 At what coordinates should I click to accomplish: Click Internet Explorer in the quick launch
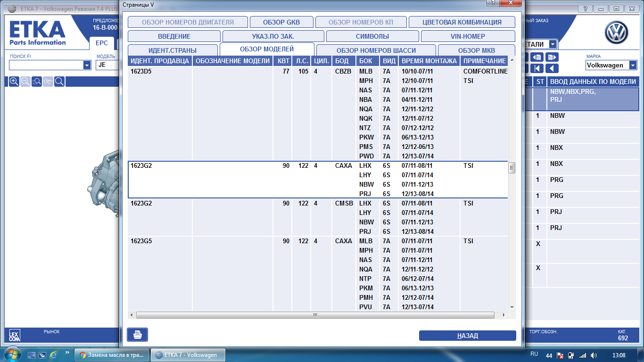coord(53,354)
